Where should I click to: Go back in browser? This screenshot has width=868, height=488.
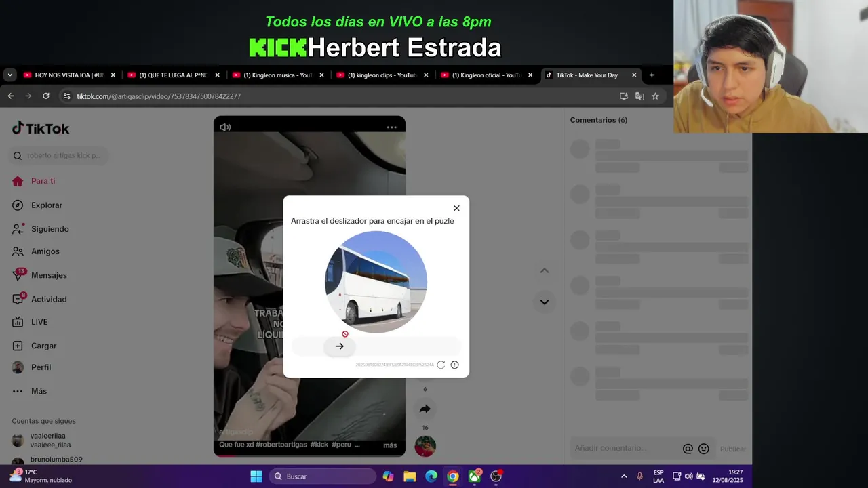[11, 96]
